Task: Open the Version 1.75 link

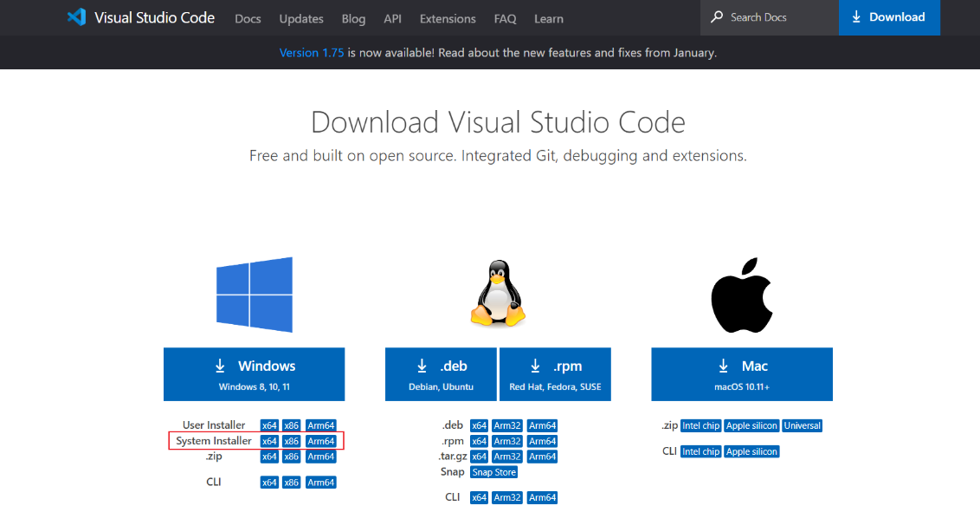Action: coord(312,53)
